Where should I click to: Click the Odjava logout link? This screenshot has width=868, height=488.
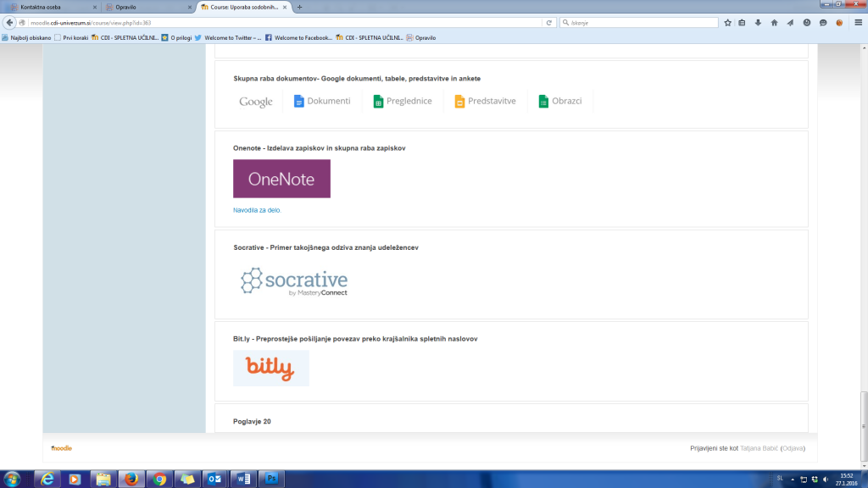click(x=793, y=447)
